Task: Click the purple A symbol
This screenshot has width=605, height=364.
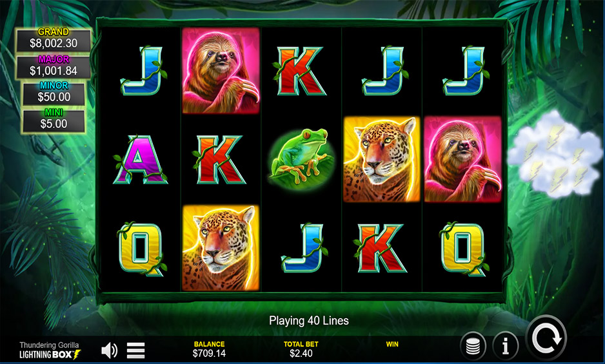Action: click(141, 159)
